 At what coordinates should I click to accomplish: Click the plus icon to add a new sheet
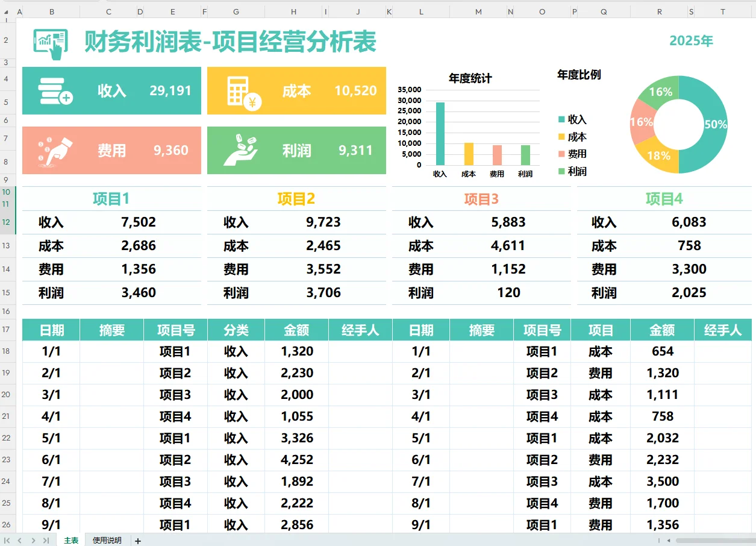[x=137, y=541]
